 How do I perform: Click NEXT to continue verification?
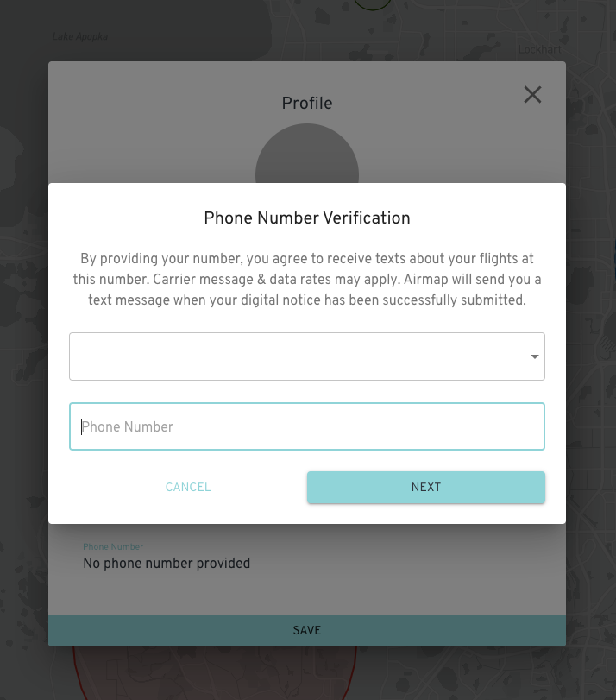(x=425, y=487)
